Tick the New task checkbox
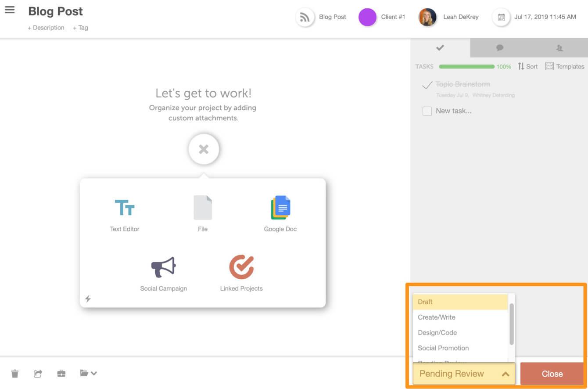Image resolution: width=588 pixels, height=389 pixels. click(427, 111)
